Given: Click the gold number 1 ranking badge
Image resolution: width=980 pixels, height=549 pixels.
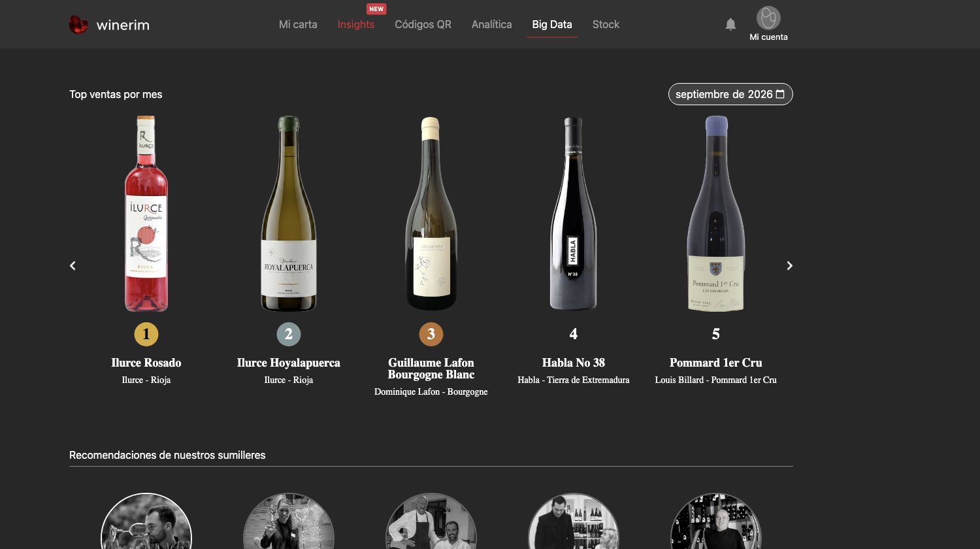Looking at the screenshot, I should (146, 335).
